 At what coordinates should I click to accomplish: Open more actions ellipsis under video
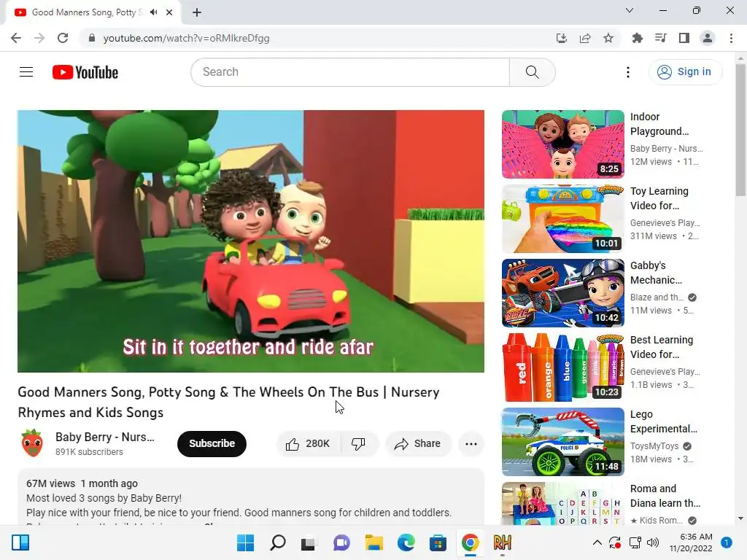coord(471,444)
